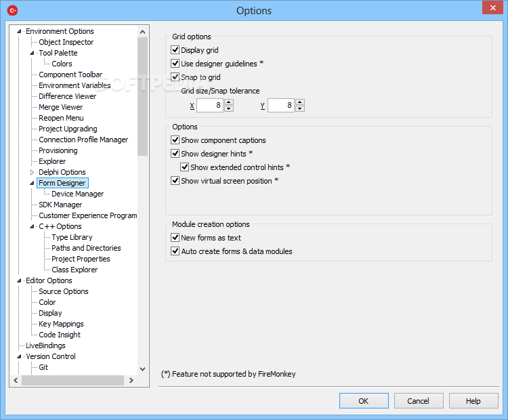Select Object Inspector in the tree
This screenshot has height=420, width=508.
[66, 42]
